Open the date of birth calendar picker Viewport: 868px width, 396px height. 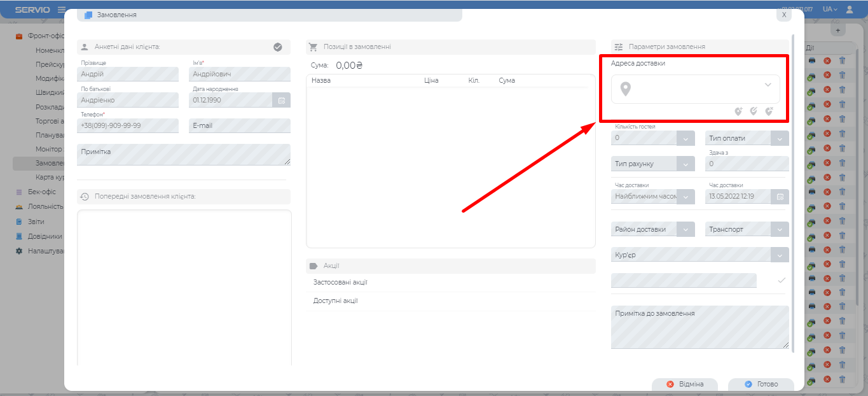(x=281, y=101)
